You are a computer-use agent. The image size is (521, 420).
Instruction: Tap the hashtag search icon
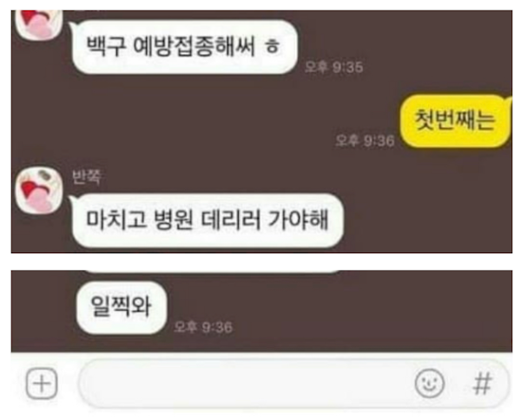tap(482, 384)
